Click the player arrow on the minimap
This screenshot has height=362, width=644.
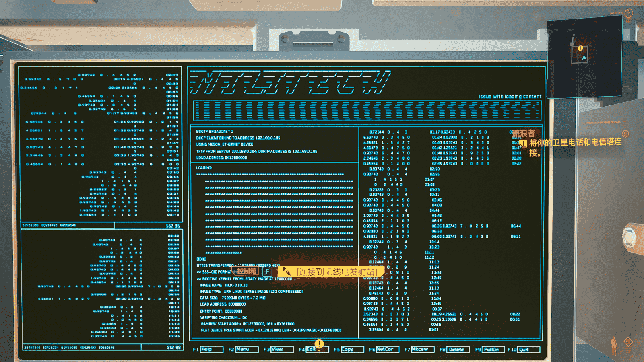[x=584, y=58]
